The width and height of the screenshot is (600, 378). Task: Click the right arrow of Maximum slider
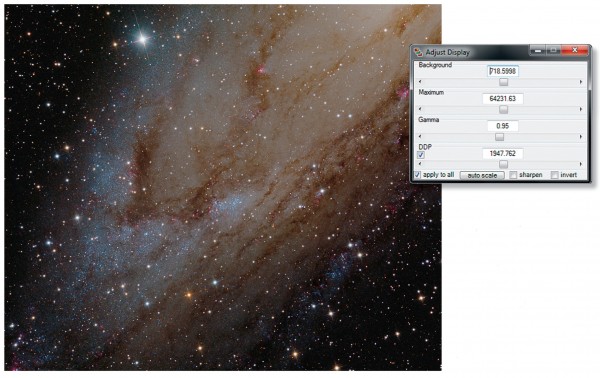coord(581,109)
